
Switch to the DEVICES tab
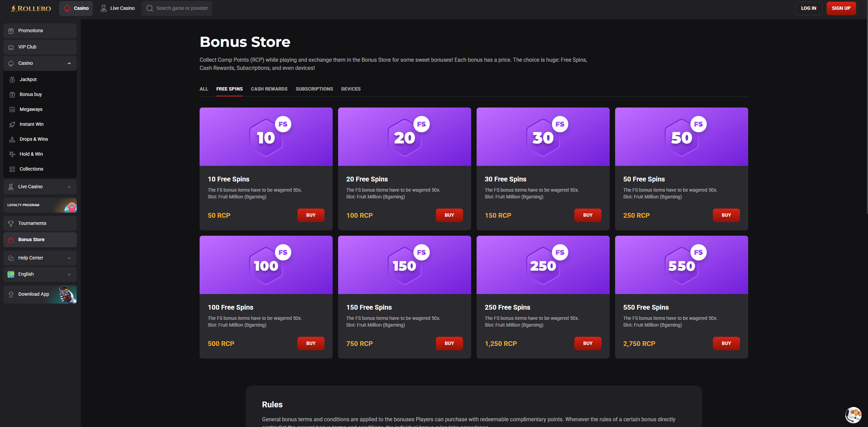351,89
